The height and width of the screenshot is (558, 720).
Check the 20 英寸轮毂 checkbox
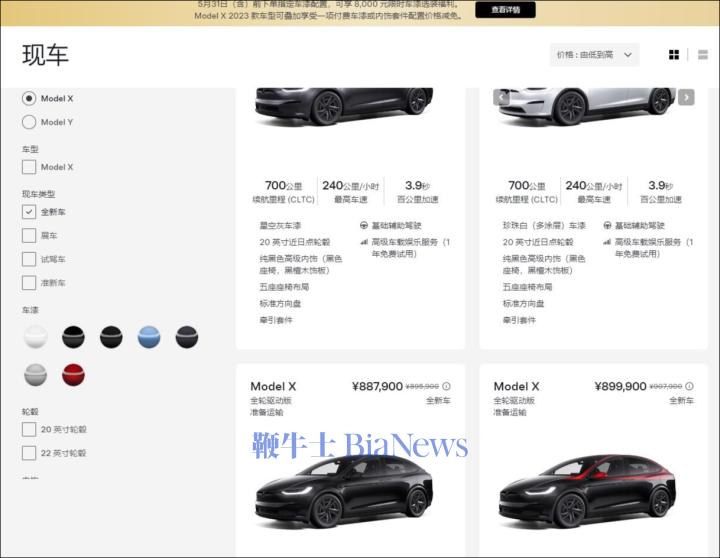coord(29,429)
